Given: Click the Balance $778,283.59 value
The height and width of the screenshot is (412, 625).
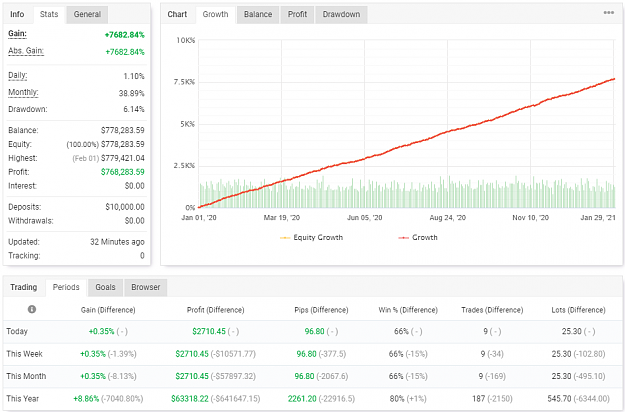Looking at the screenshot, I should [x=123, y=130].
